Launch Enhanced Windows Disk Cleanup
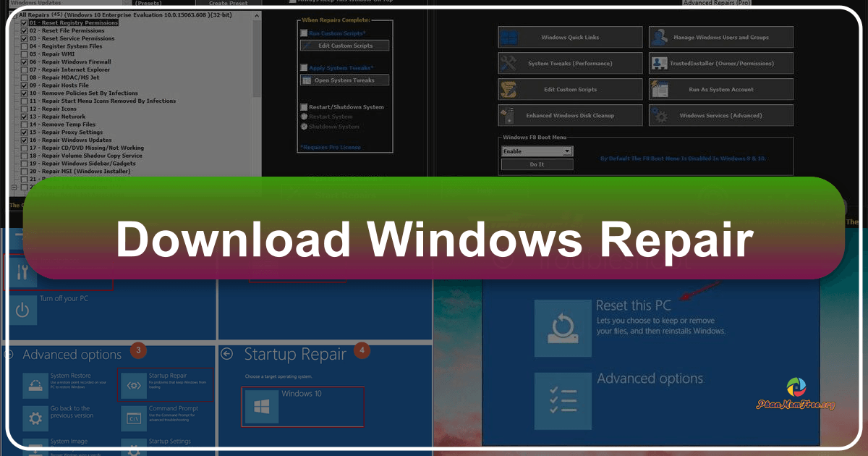Image resolution: width=868 pixels, height=456 pixels. pyautogui.click(x=569, y=115)
